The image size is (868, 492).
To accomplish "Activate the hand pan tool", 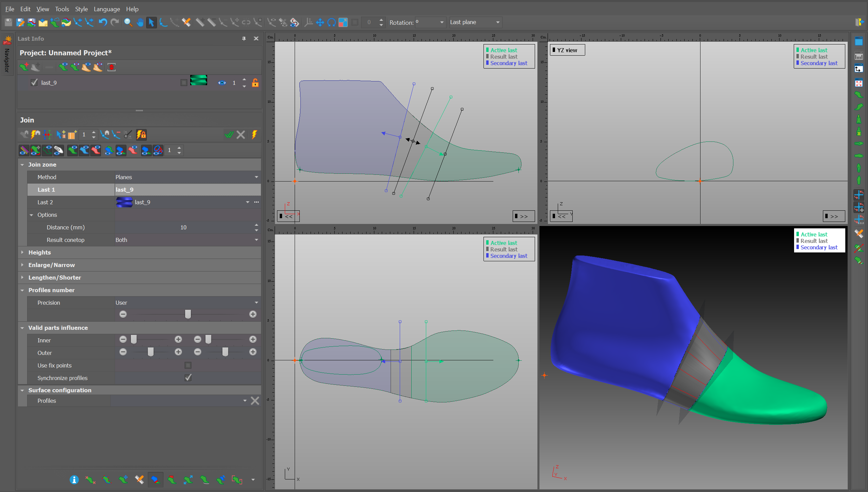I will [x=140, y=22].
